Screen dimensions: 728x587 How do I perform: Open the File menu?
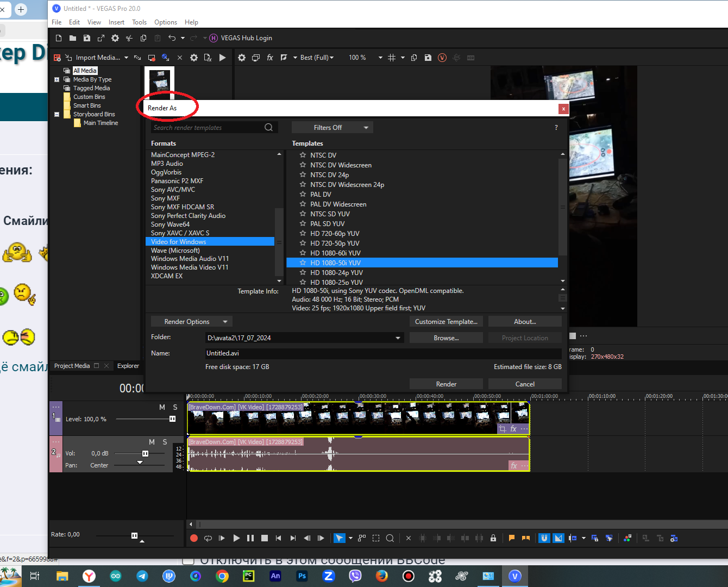(x=57, y=22)
